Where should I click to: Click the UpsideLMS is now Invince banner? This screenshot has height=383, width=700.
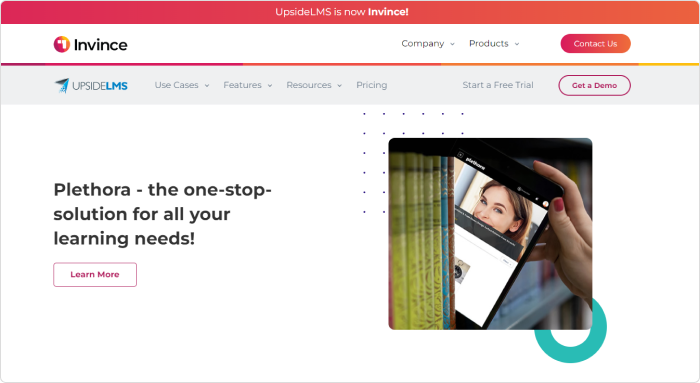coord(350,12)
